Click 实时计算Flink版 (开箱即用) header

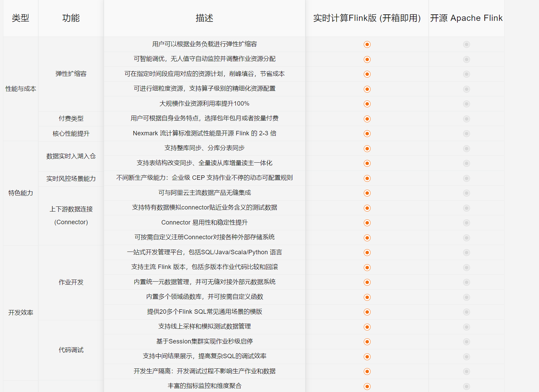pos(367,18)
